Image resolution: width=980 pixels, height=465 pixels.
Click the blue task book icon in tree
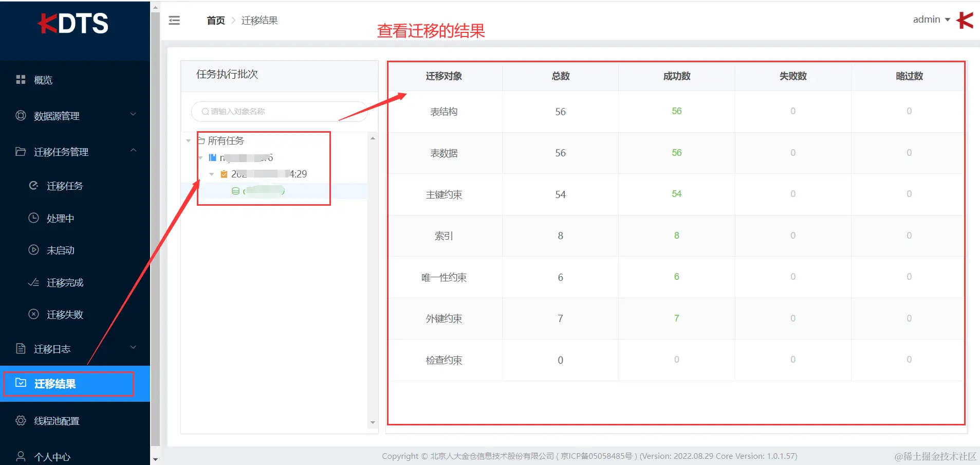coord(212,157)
